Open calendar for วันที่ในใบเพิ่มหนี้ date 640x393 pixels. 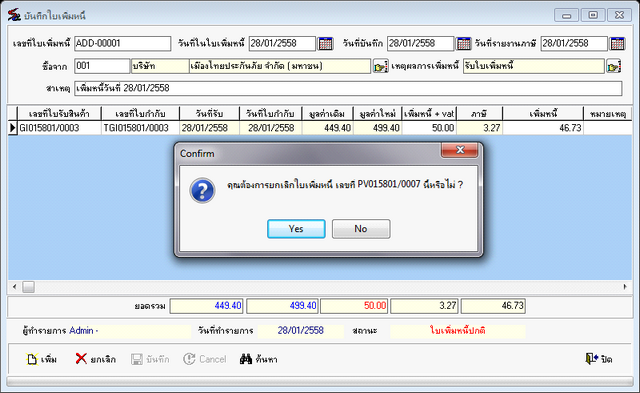(325, 43)
